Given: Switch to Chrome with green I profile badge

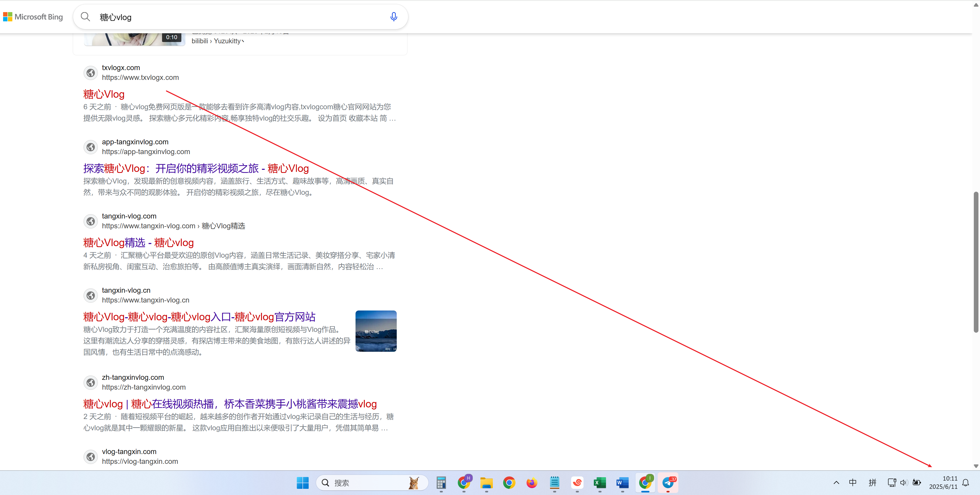Looking at the screenshot, I should point(645,483).
